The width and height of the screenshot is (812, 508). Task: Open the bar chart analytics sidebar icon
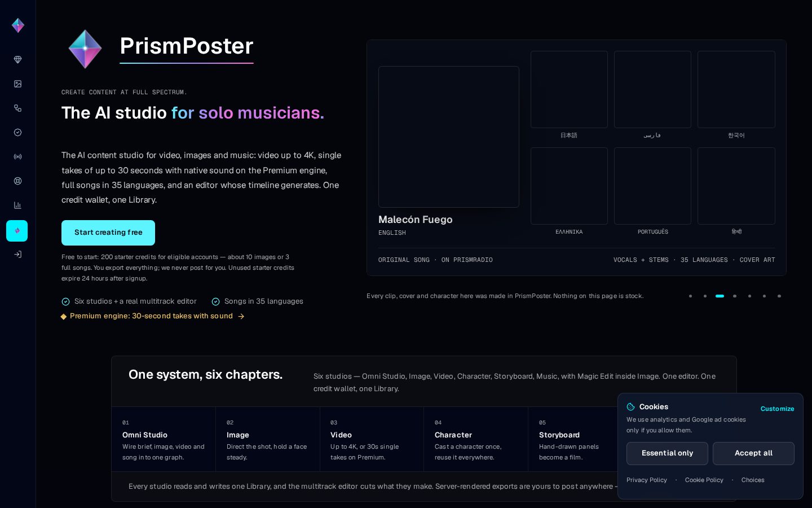pyautogui.click(x=17, y=205)
